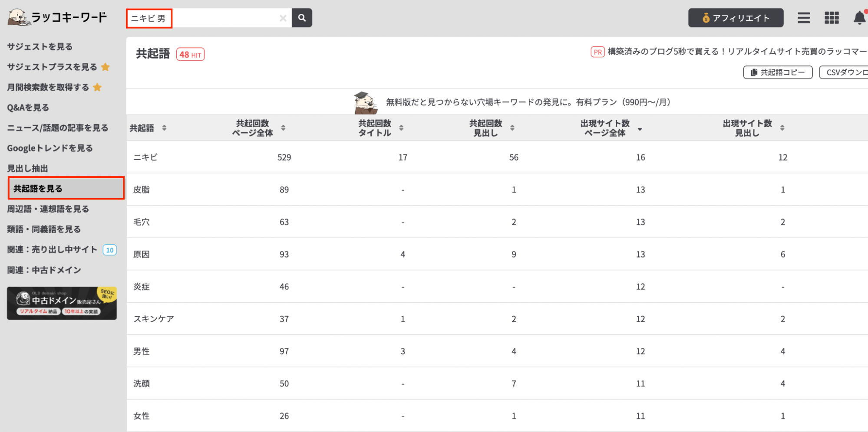The image size is (868, 432).
Task: Click the value 46 in 炎症 row
Action: click(x=284, y=287)
